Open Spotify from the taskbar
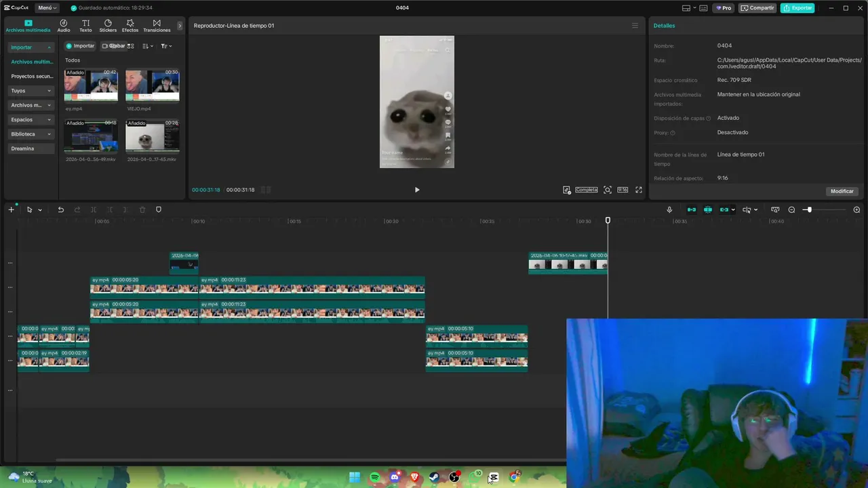This screenshot has height=488, width=868. (x=375, y=477)
